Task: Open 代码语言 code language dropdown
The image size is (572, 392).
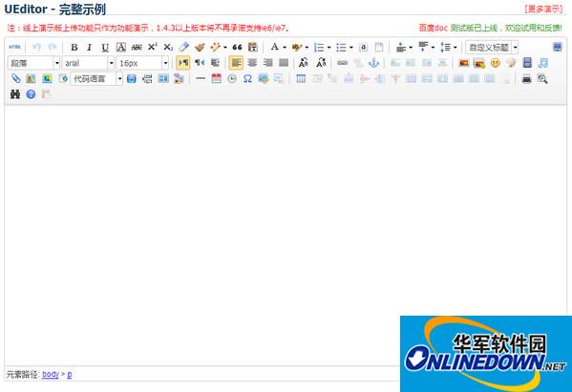Action: 96,79
